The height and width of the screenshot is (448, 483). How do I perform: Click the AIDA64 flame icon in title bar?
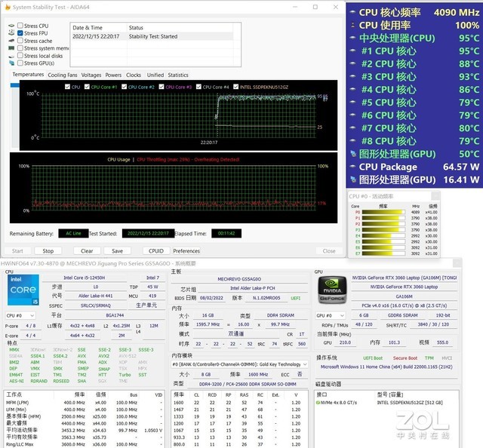click(x=8, y=7)
